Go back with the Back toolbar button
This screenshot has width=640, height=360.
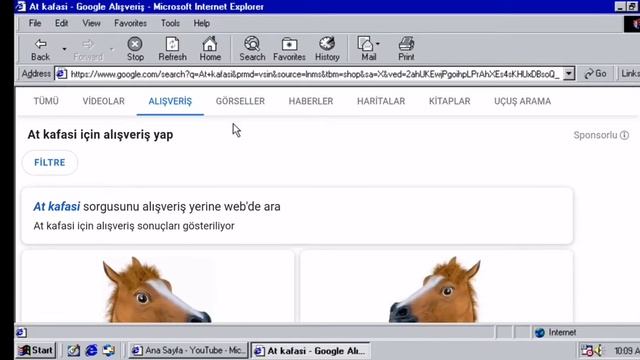pyautogui.click(x=40, y=49)
